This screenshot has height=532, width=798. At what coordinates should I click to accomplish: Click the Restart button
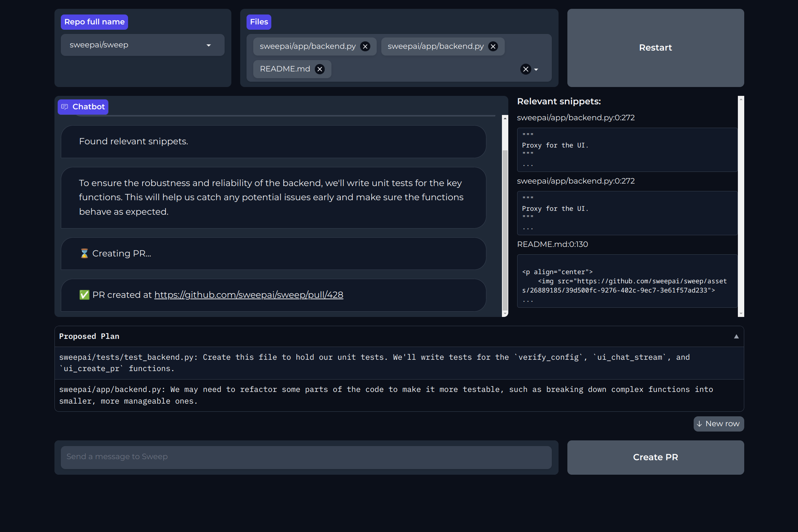[655, 48]
